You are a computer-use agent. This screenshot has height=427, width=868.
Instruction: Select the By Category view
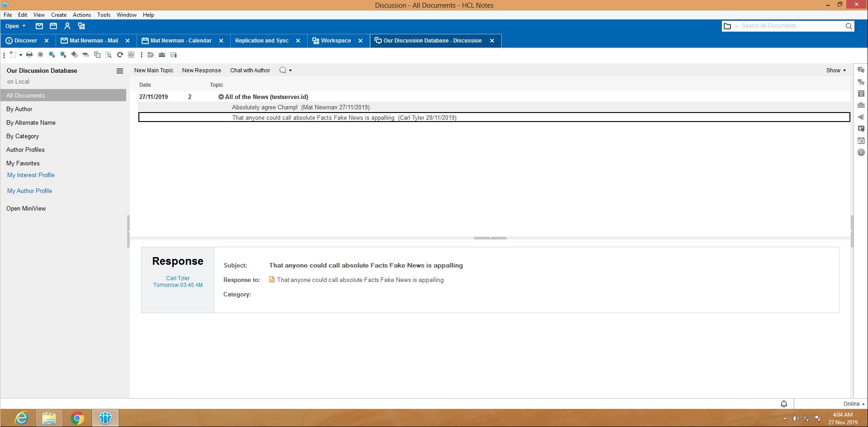click(x=23, y=136)
